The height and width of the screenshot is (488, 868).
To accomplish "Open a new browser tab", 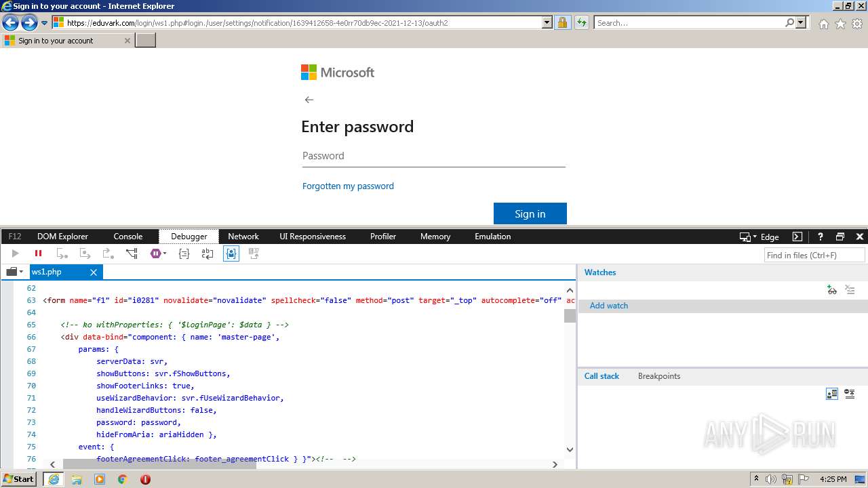I will tap(146, 41).
